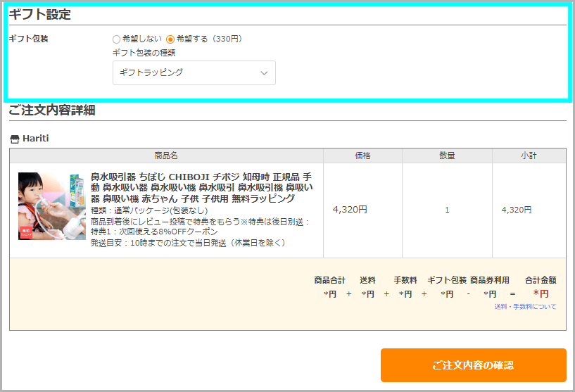Image resolution: width=575 pixels, height=392 pixels.
Task: Open 鼻水吸引器 ちぼじ product title
Action: 201,188
